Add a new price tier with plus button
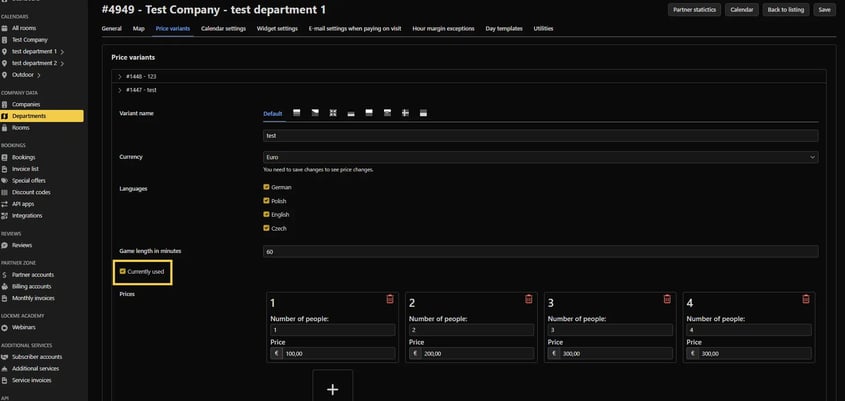 pos(333,388)
